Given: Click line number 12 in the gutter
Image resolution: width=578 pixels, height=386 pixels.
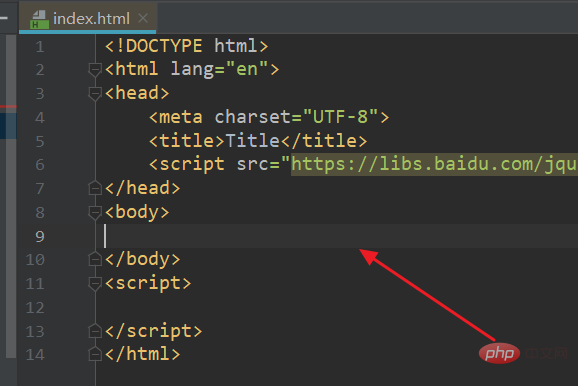Looking at the screenshot, I should coord(35,307).
